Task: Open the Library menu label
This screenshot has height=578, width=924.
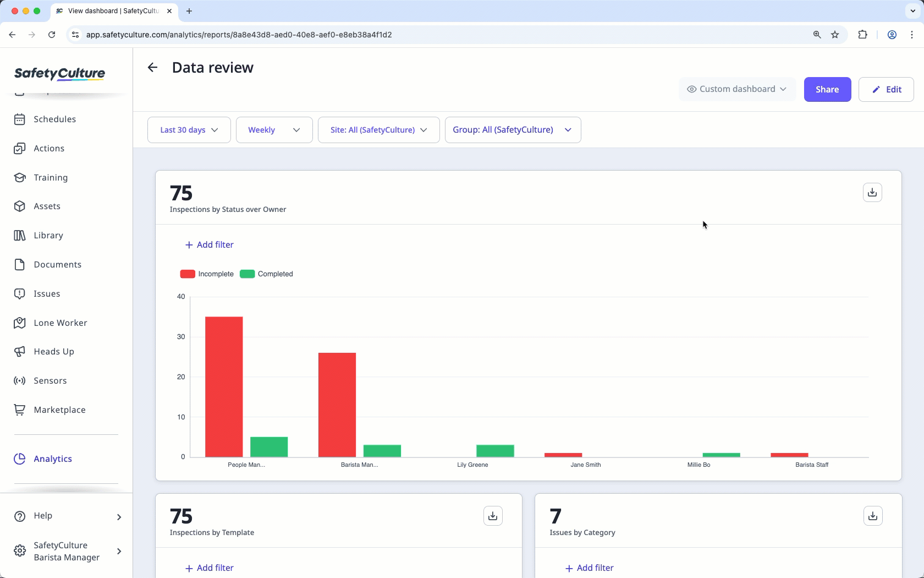Action: point(48,236)
